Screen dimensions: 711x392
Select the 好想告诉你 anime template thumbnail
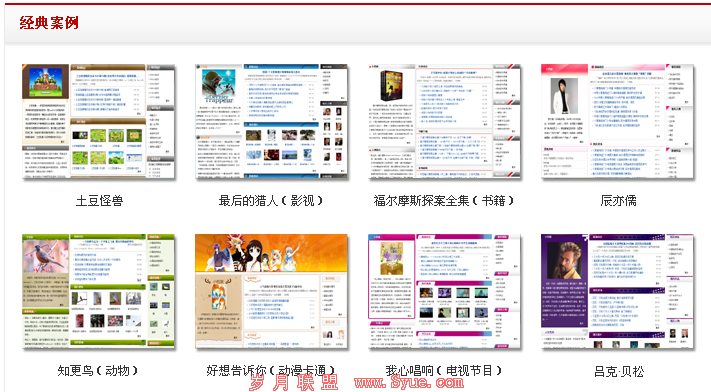tap(271, 291)
